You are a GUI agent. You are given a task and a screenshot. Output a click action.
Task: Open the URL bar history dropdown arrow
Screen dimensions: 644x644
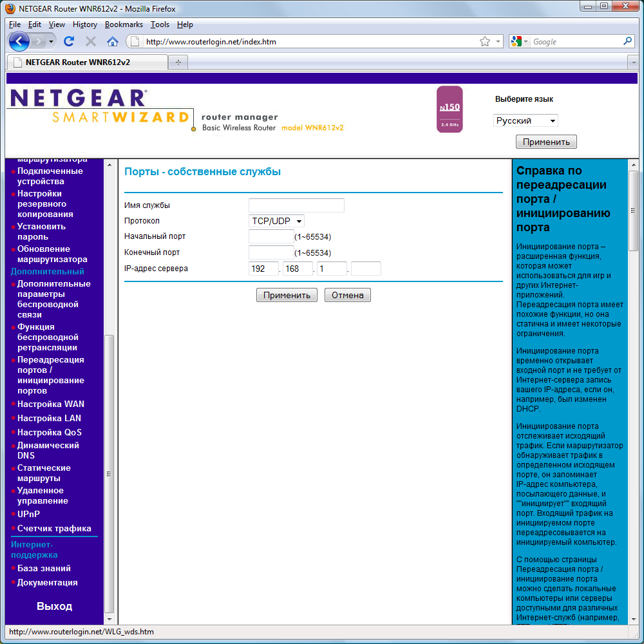click(498, 41)
